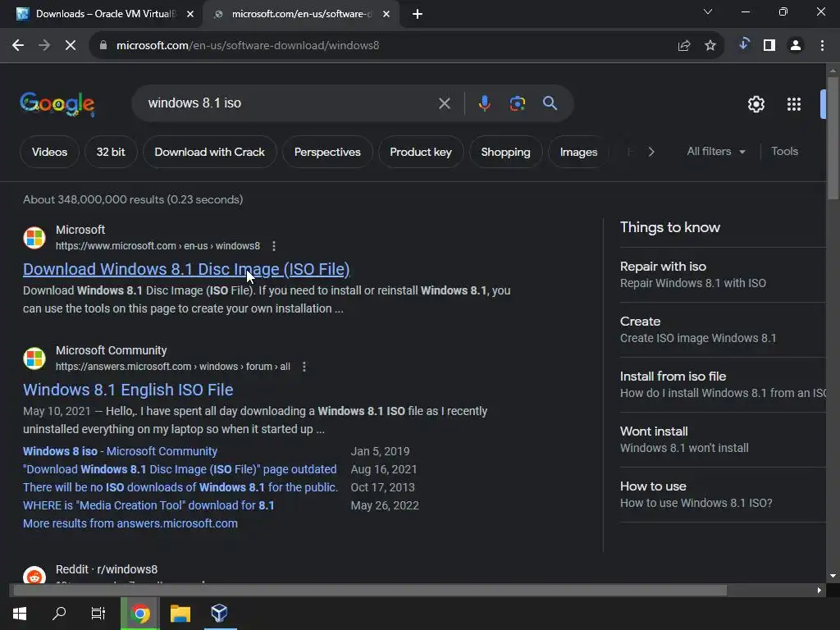Expand 'Repair with iso' item
Screen dimensions: 840x630
[x=723, y=275]
